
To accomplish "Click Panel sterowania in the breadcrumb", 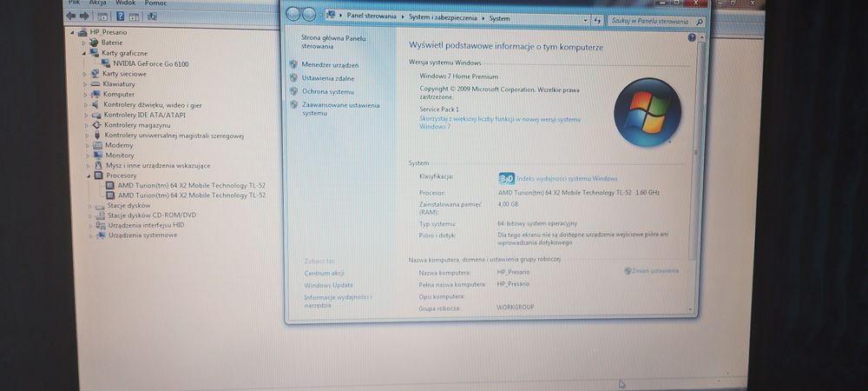I will 372,17.
